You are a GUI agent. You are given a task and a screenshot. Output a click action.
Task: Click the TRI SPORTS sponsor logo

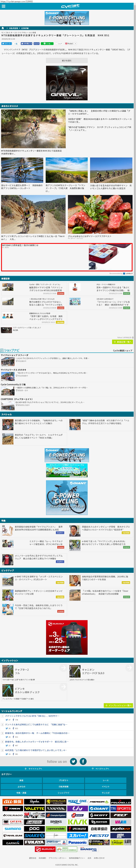[121, 808]
